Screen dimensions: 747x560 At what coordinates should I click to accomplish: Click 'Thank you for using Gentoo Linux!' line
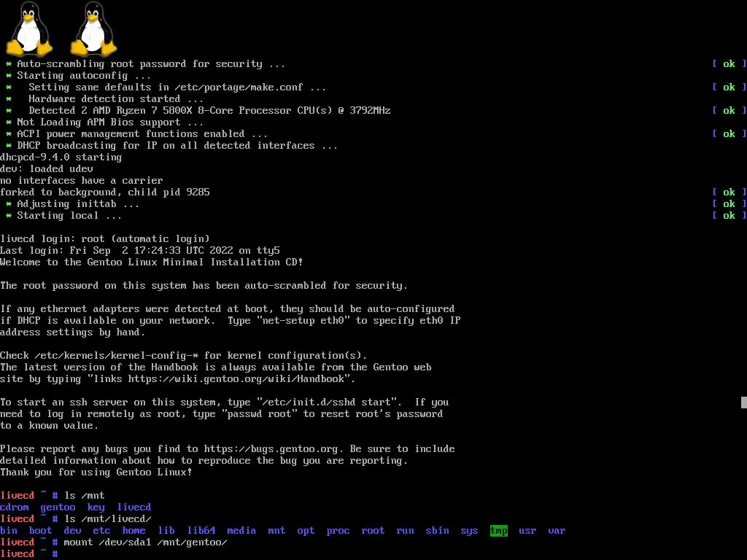pos(96,472)
